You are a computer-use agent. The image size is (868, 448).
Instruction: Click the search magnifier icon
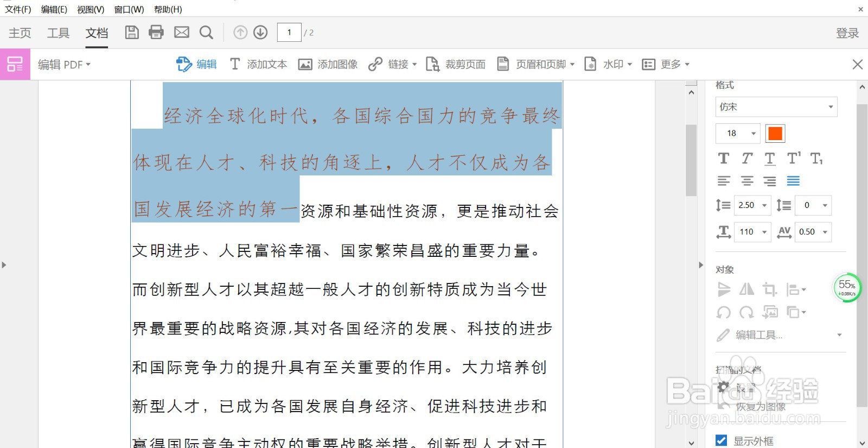(x=206, y=33)
